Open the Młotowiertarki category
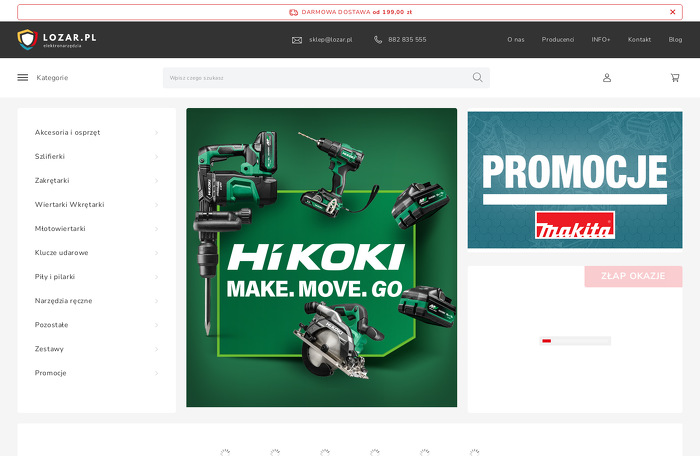The width and height of the screenshot is (700, 456). (60, 229)
